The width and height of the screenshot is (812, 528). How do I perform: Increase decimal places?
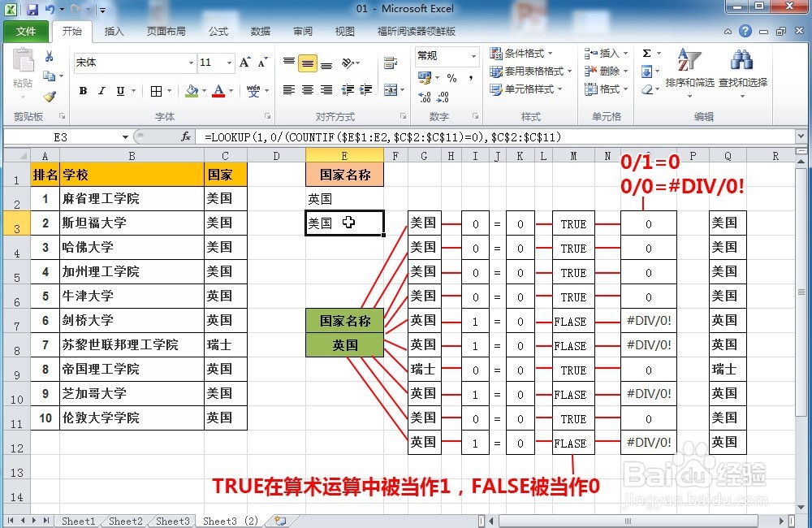tap(425, 97)
